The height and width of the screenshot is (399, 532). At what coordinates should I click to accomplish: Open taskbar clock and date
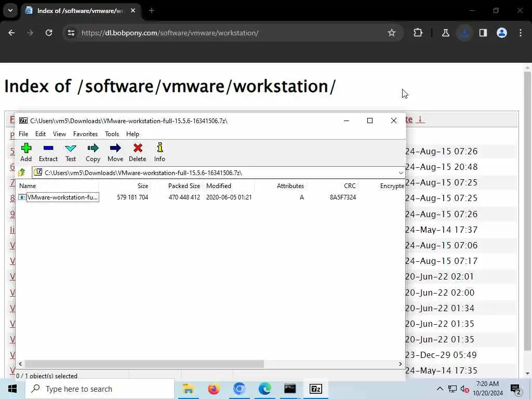[x=487, y=389]
